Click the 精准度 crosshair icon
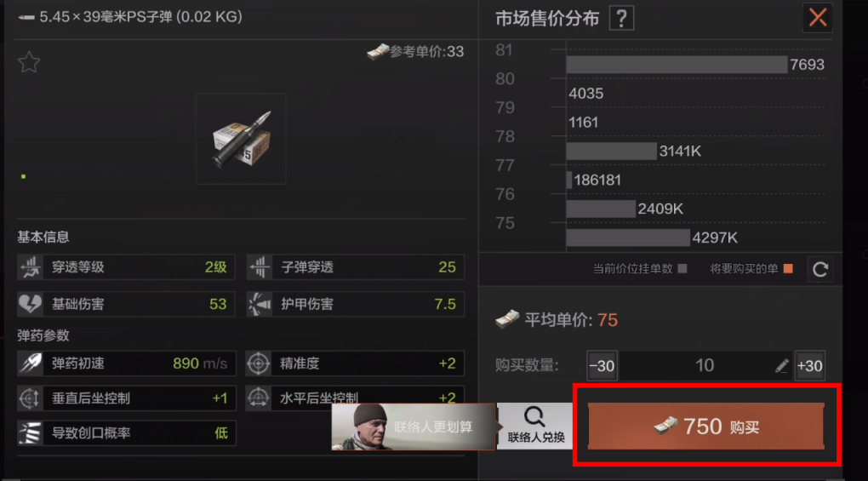 click(258, 364)
